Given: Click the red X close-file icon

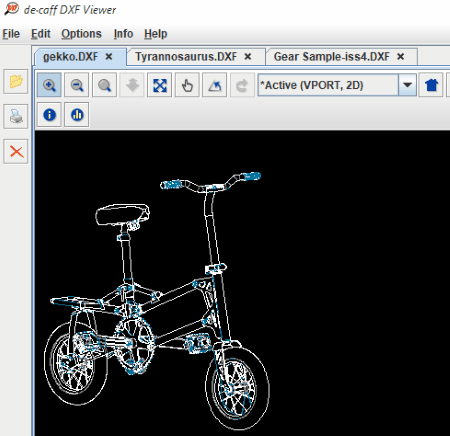Looking at the screenshot, I should point(16,152).
